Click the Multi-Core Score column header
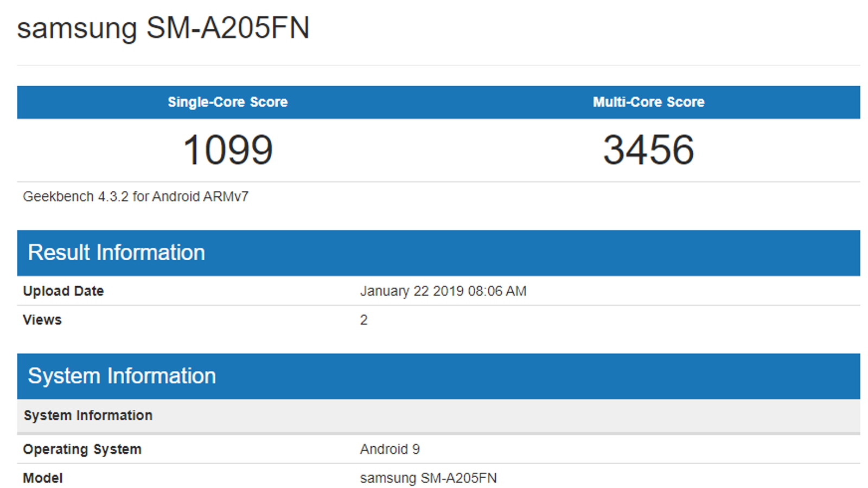 [648, 102]
